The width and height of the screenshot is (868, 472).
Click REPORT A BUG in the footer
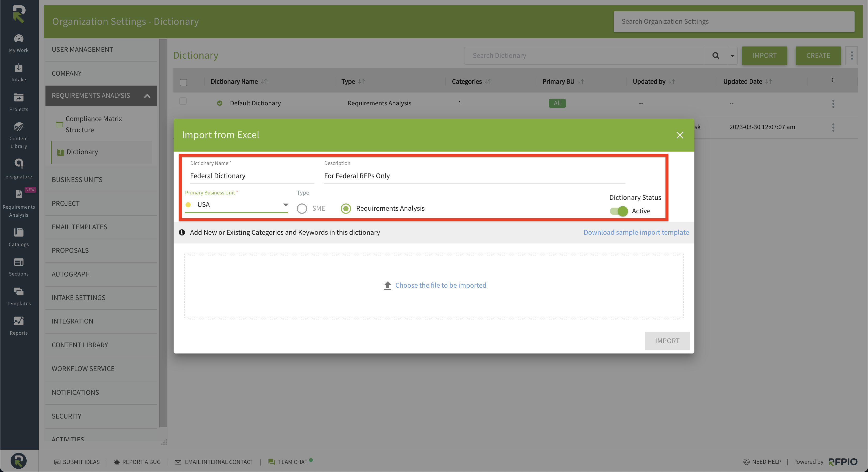coord(137,462)
